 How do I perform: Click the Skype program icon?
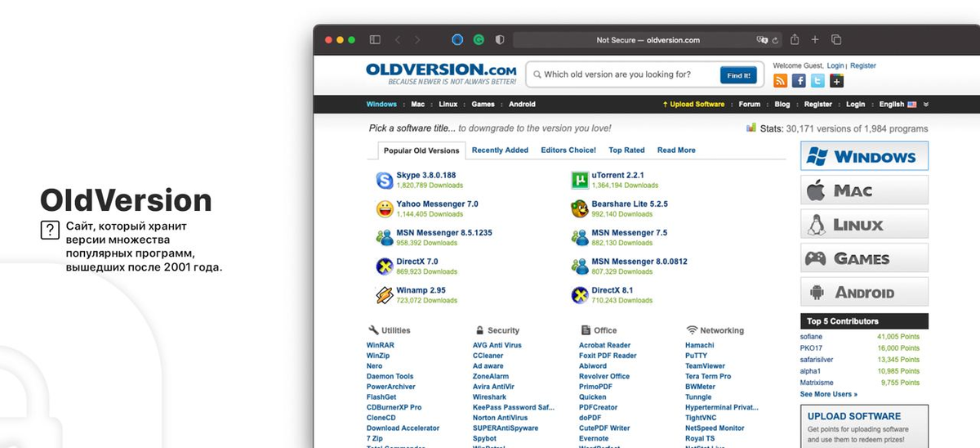[384, 180]
